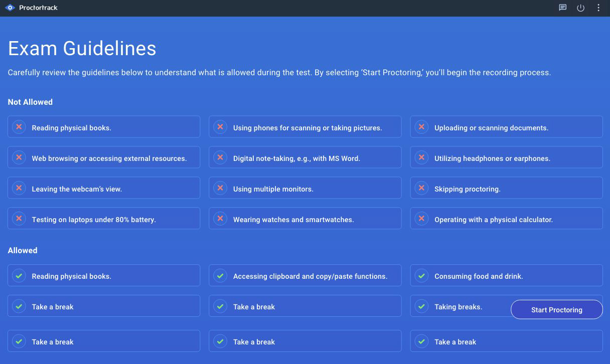Select Operating with a physical calculator card

[x=506, y=219]
